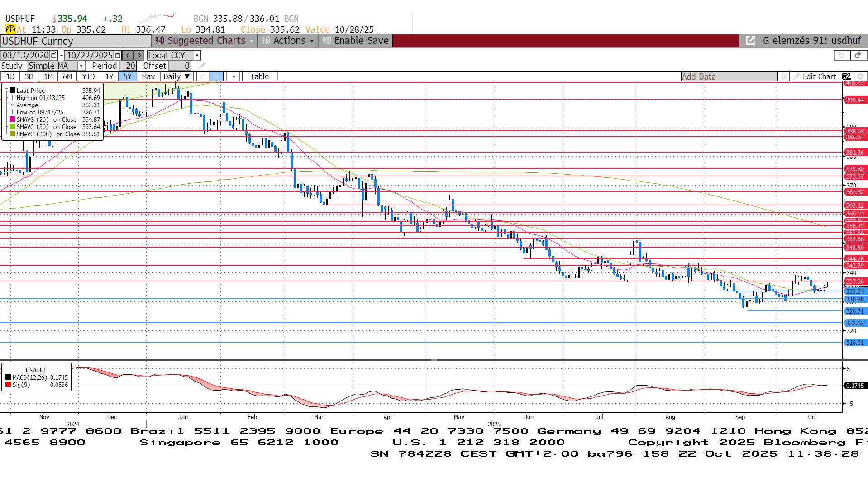
Task: Open the end date calendar picker
Action: tap(118, 55)
